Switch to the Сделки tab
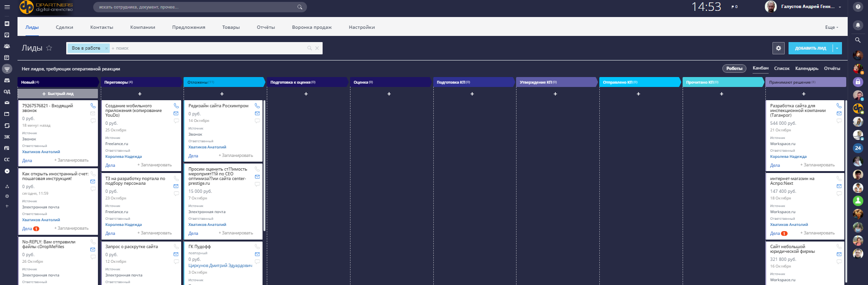868x285 pixels. (64, 27)
